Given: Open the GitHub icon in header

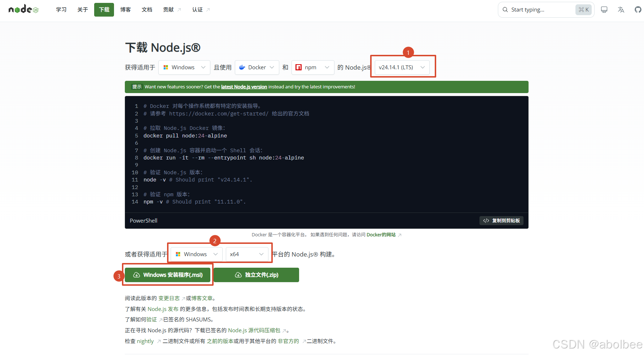Looking at the screenshot, I should (638, 10).
